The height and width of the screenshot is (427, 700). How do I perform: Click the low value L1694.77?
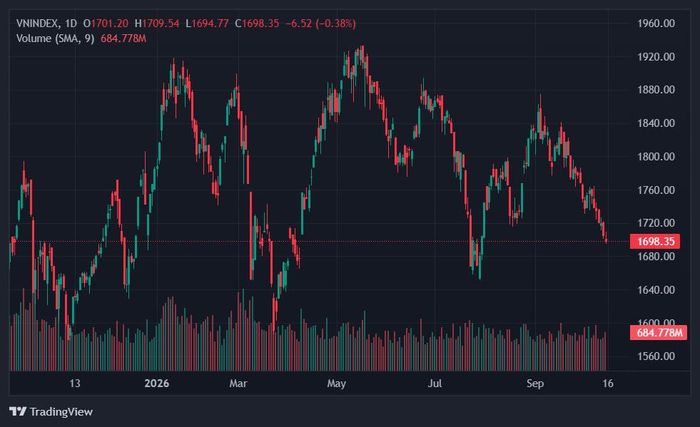tap(207, 23)
